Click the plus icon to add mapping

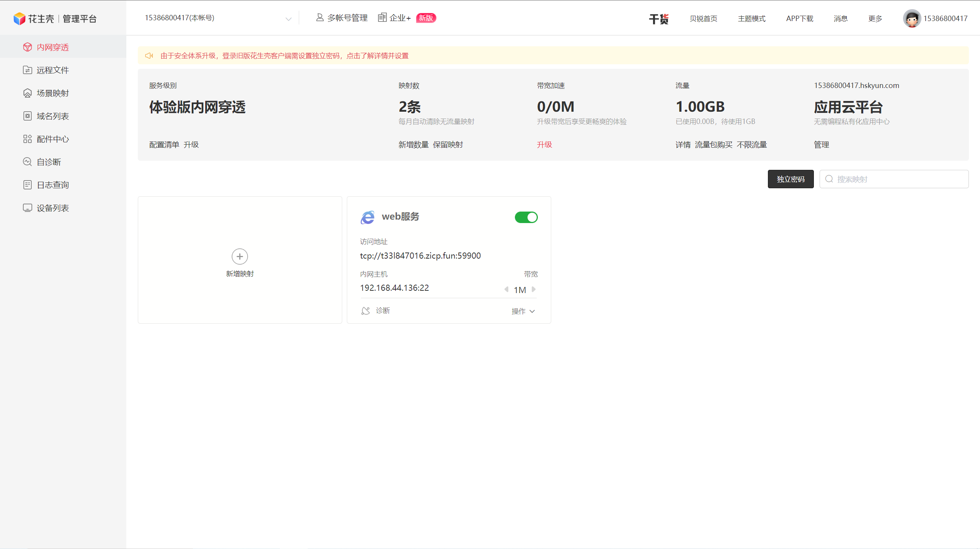tap(240, 256)
